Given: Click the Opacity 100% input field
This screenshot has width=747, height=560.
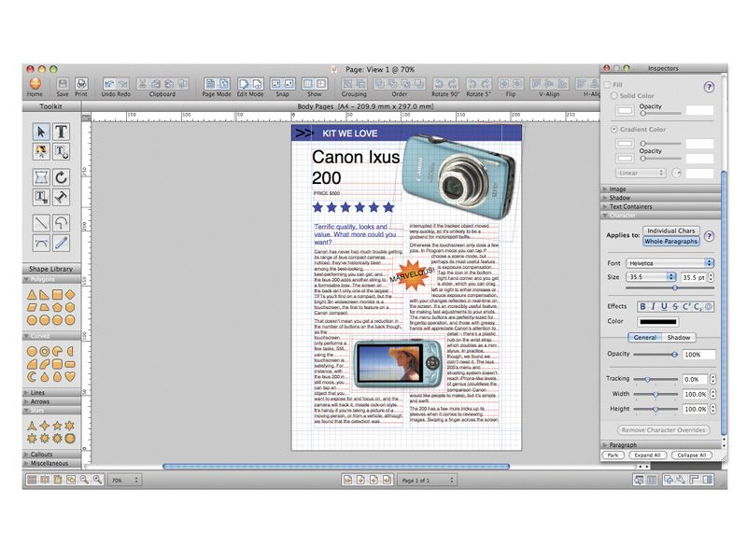Looking at the screenshot, I should click(x=698, y=355).
